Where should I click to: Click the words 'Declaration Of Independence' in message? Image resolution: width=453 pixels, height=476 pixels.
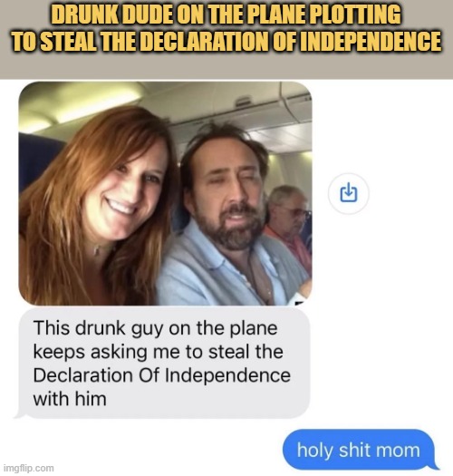click(x=161, y=375)
